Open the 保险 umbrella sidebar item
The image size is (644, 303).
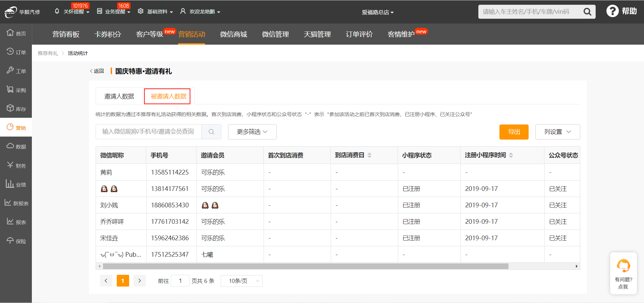coord(16,241)
